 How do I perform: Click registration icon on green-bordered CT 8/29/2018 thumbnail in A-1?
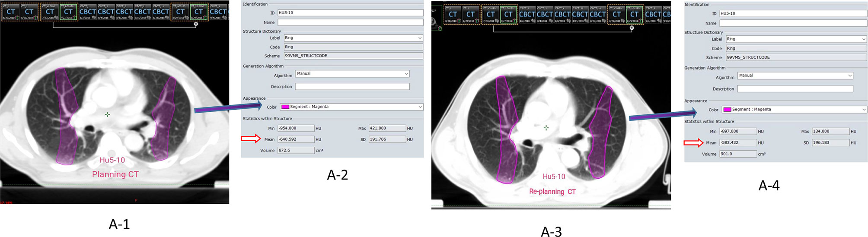coord(205,18)
